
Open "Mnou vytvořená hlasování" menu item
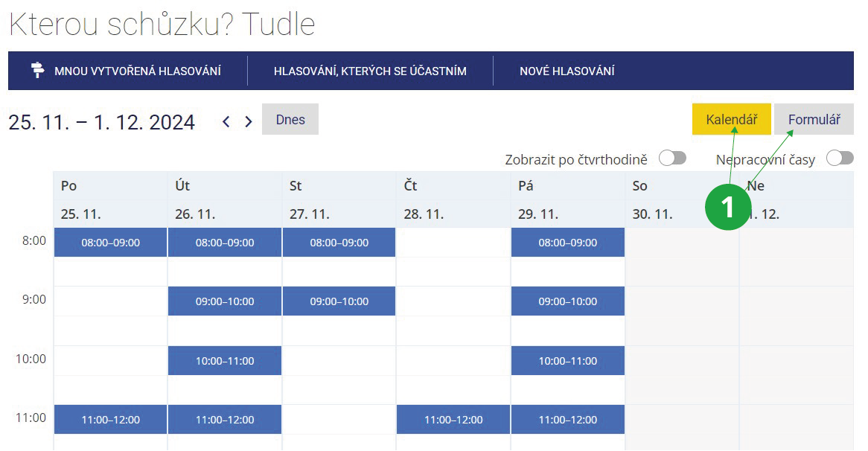click(137, 71)
